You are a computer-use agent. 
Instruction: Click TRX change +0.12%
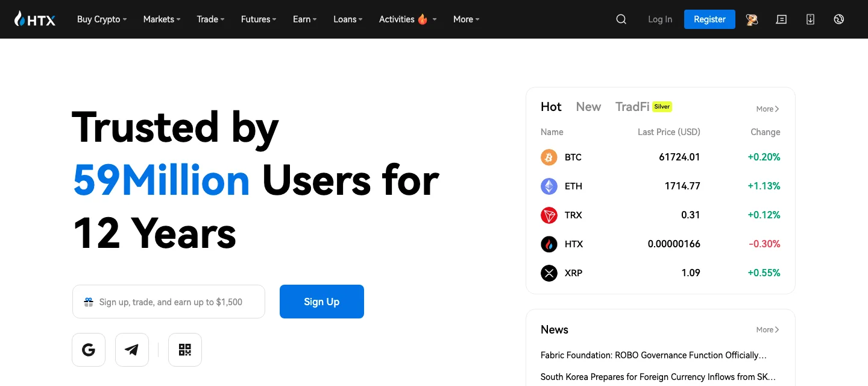(x=764, y=215)
